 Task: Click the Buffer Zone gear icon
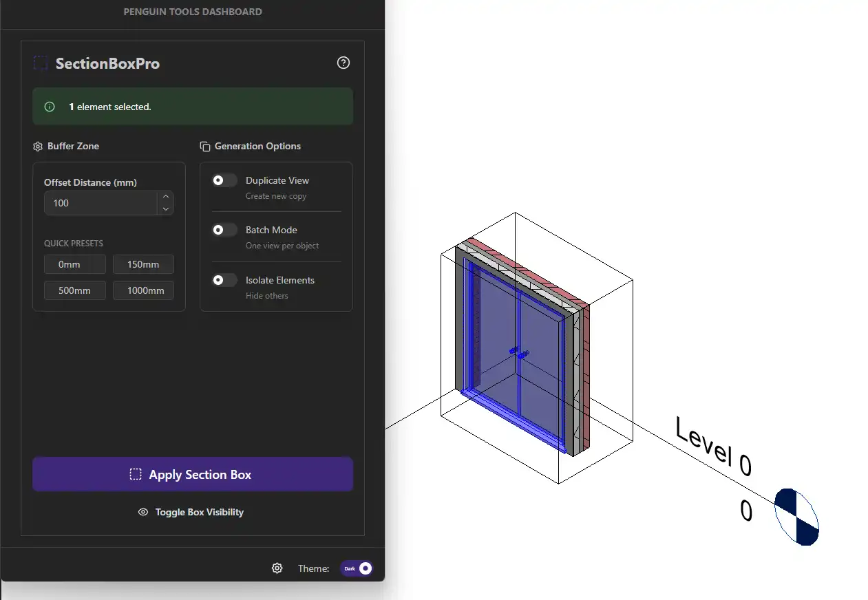pyautogui.click(x=38, y=147)
